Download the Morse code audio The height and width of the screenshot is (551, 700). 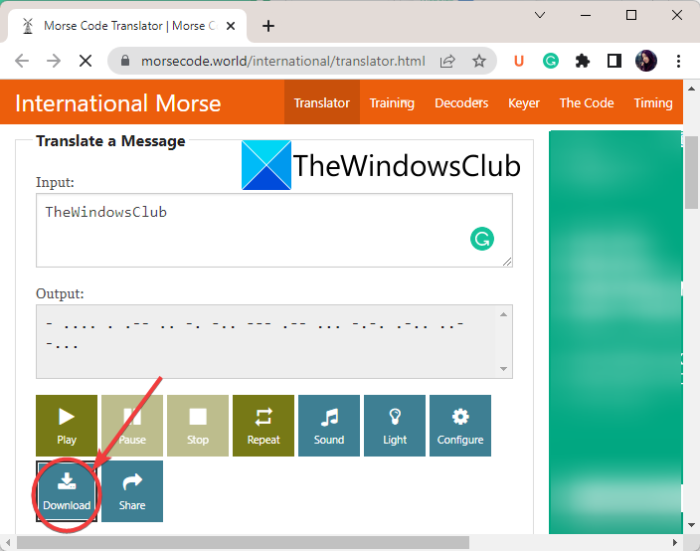(x=67, y=491)
